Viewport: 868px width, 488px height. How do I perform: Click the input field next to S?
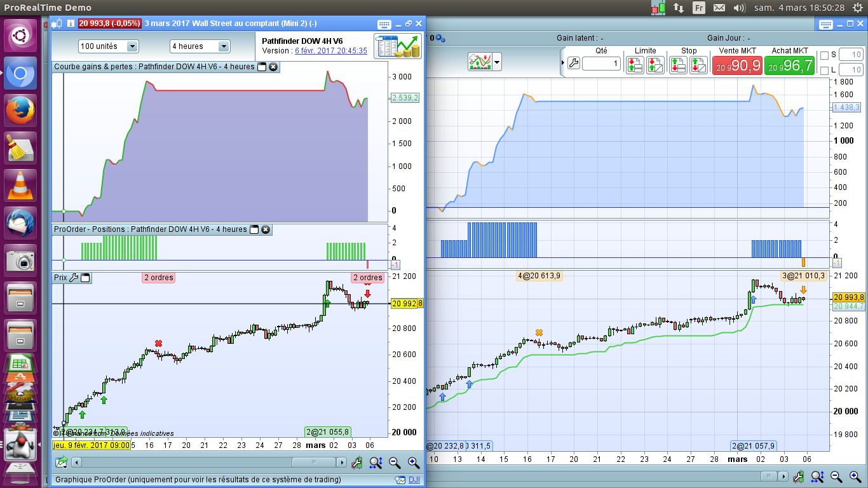coord(851,55)
